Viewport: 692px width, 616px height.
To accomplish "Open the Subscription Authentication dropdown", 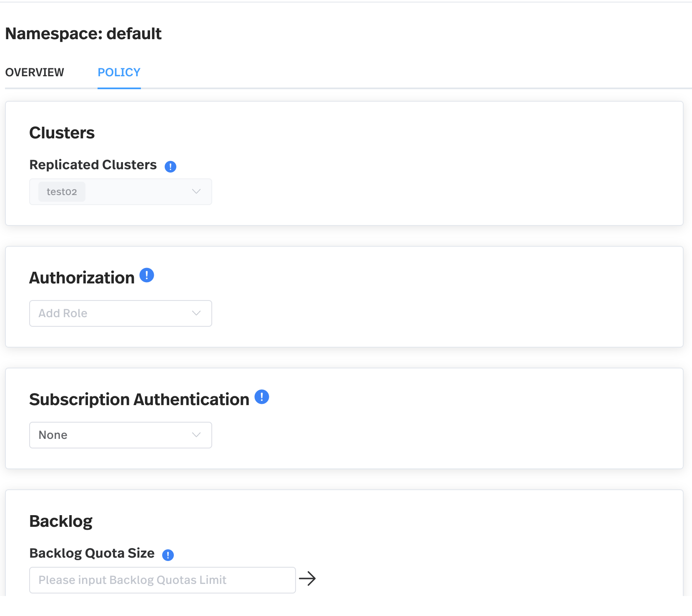I will [x=120, y=435].
